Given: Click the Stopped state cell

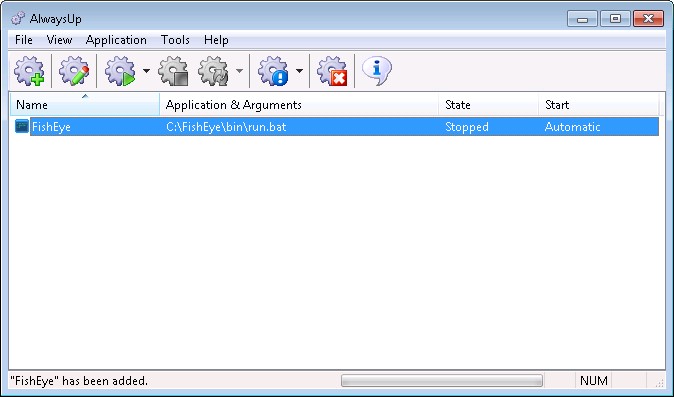Looking at the screenshot, I should point(467,127).
